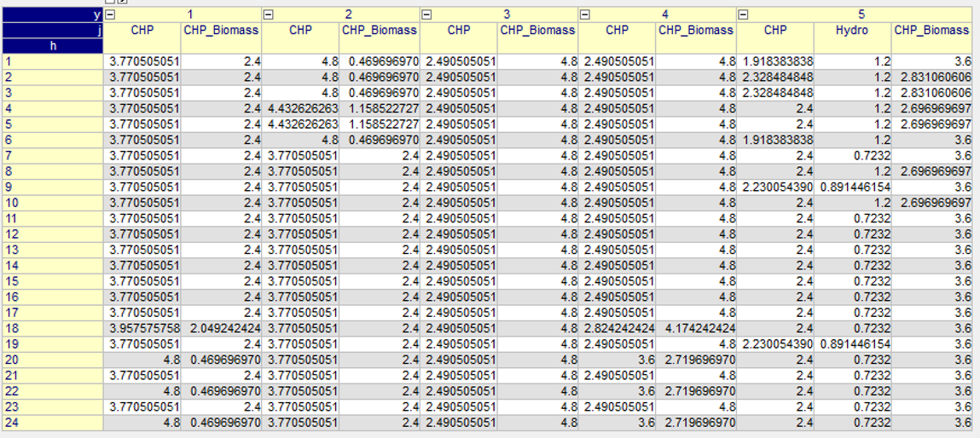
Task: Select the CHP column header under year 3
Action: (459, 38)
